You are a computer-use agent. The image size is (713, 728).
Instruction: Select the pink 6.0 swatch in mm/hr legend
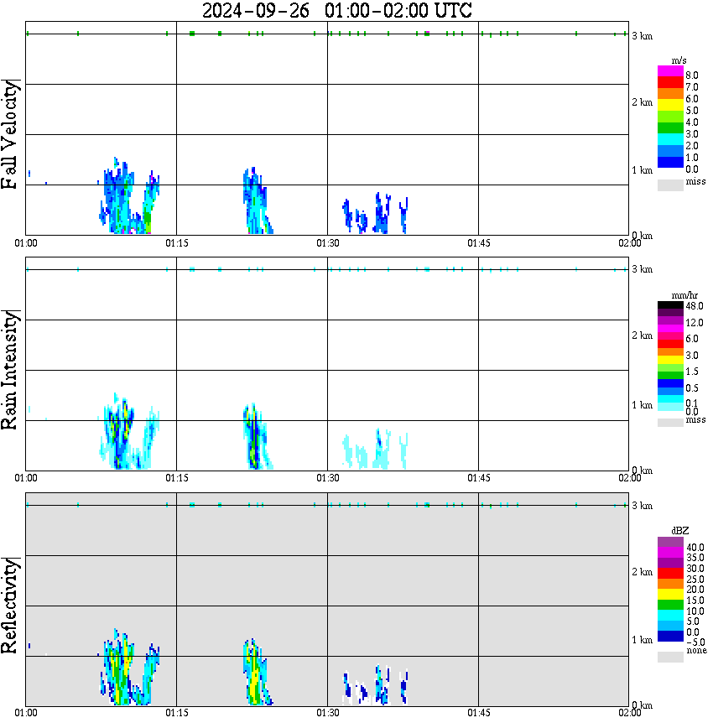[x=670, y=336]
